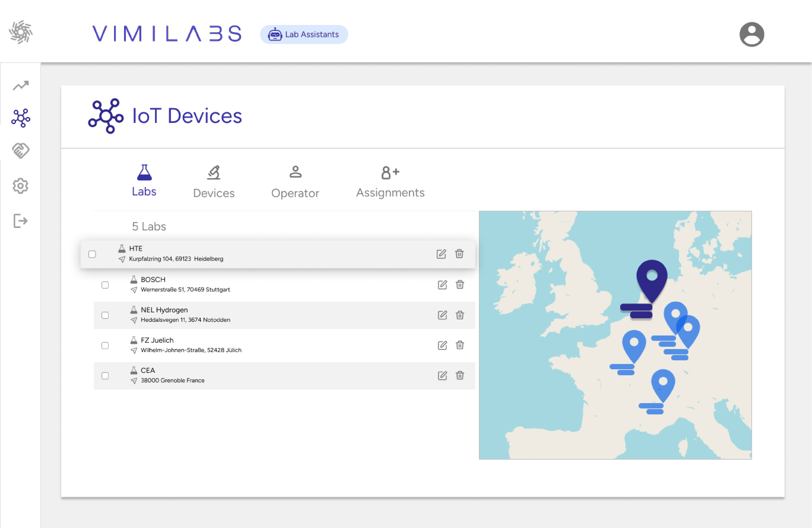The image size is (812, 528).
Task: Click the robot icon in Lab Assistants
Action: 275,34
